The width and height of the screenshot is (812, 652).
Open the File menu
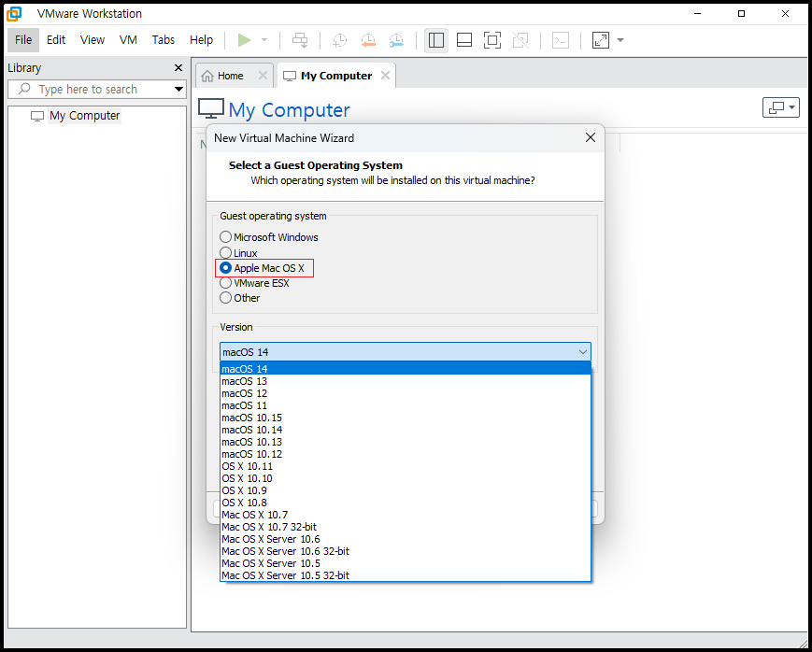23,40
